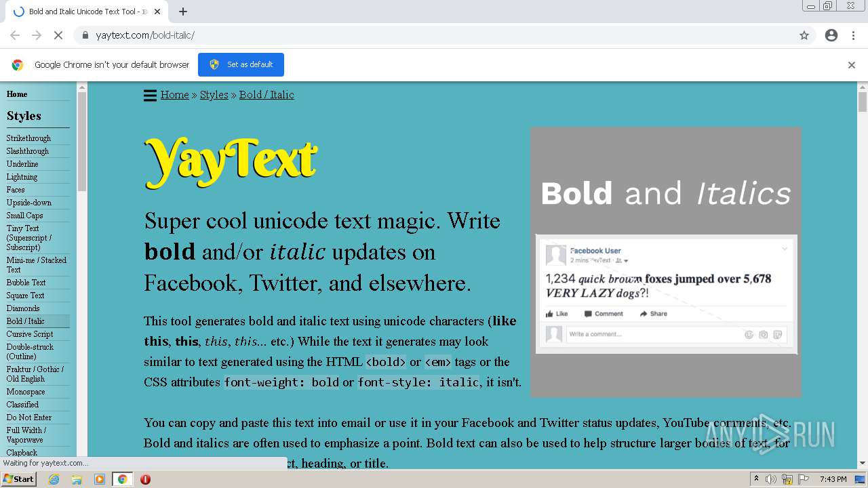Click the Styles breadcrumb link

click(214, 95)
